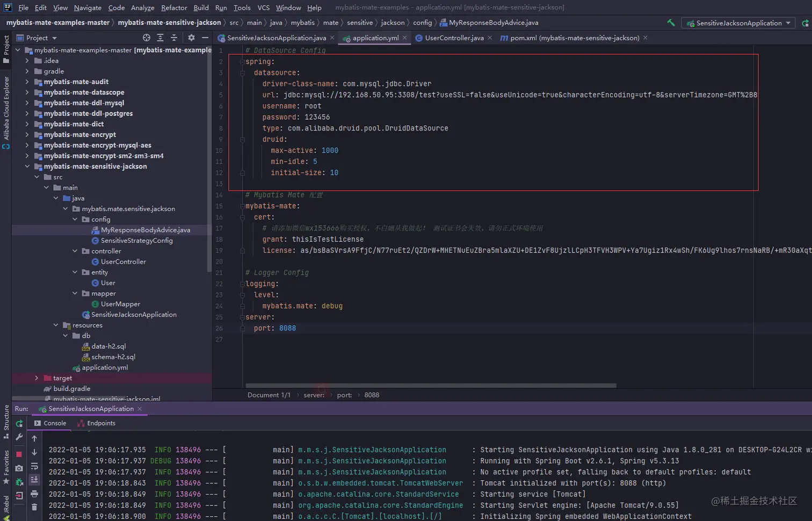Open the Project view selector dropdown

point(37,38)
